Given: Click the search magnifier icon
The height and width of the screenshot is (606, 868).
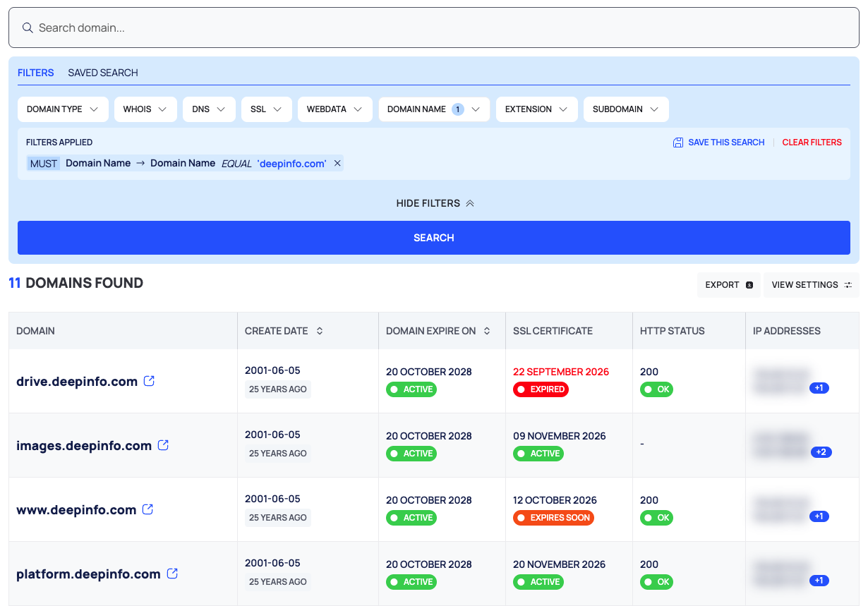Looking at the screenshot, I should (28, 28).
